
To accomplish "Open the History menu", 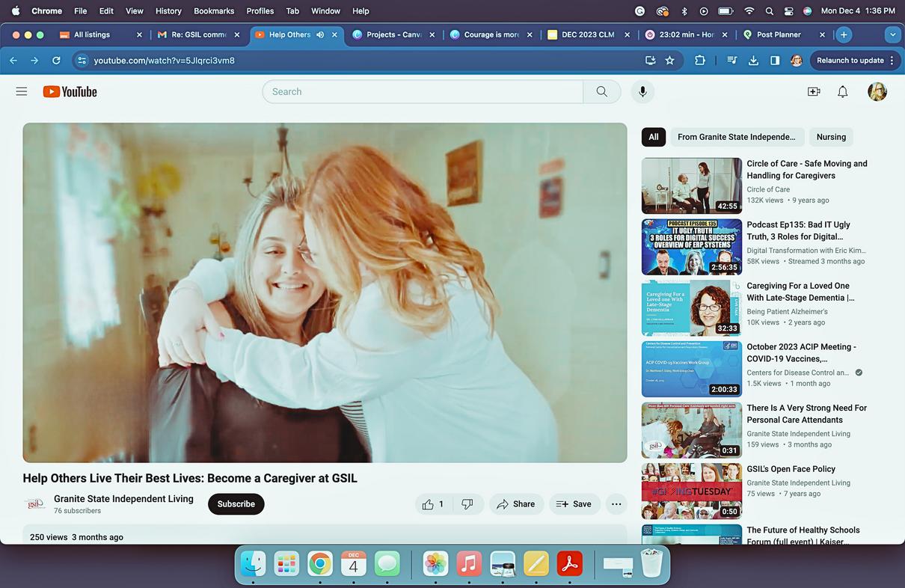I will click(168, 11).
